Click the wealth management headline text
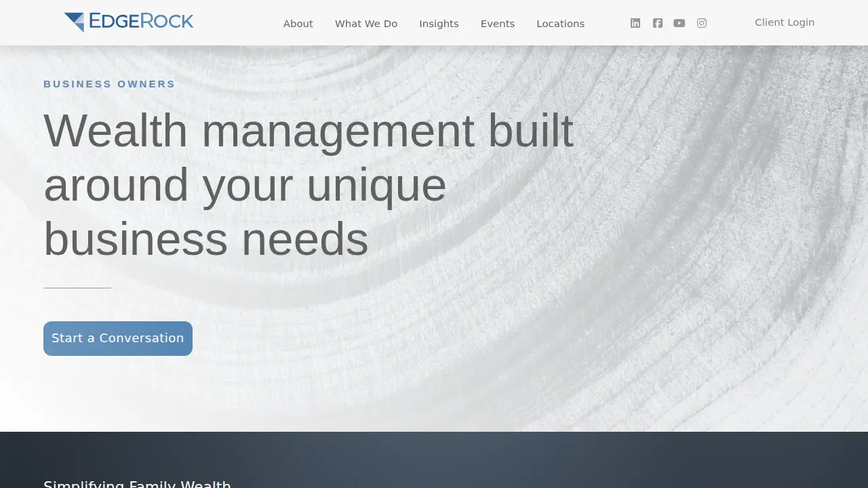 click(x=309, y=184)
